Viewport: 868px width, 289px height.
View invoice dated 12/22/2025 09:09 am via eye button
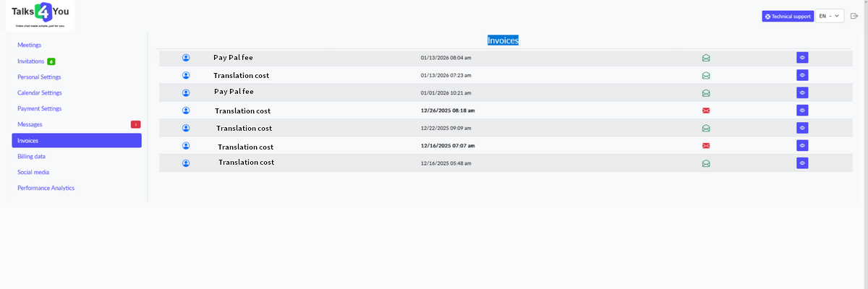point(802,128)
